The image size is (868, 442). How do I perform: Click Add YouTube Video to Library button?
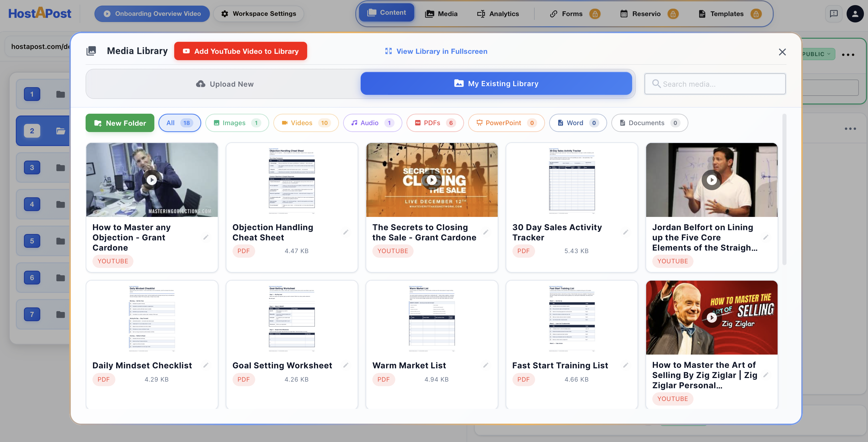tap(241, 51)
